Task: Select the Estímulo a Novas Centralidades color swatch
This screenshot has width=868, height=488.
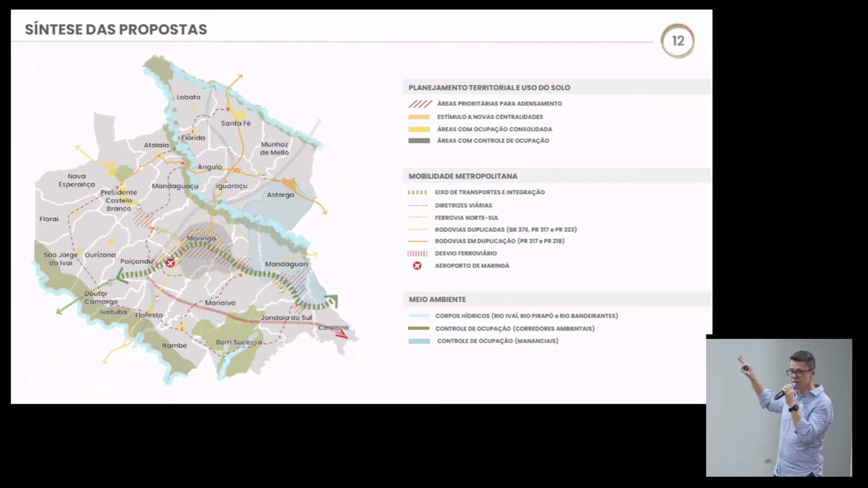Action: (419, 117)
